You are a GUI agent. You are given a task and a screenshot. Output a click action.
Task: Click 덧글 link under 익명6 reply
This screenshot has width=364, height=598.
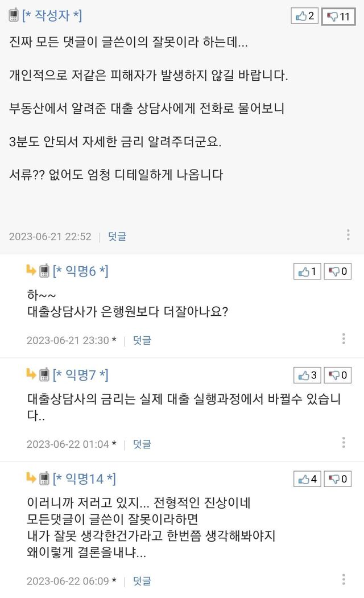(x=142, y=340)
